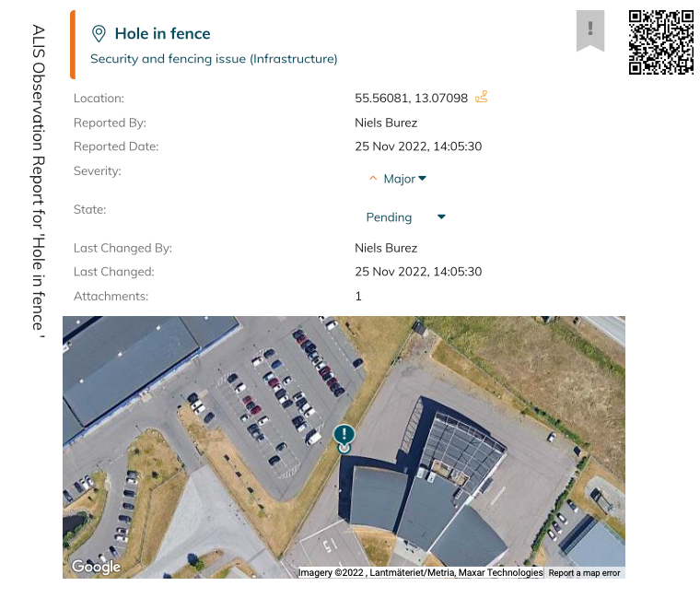This screenshot has height=598, width=700.
Task: Click the QR code image
Action: pos(660,42)
